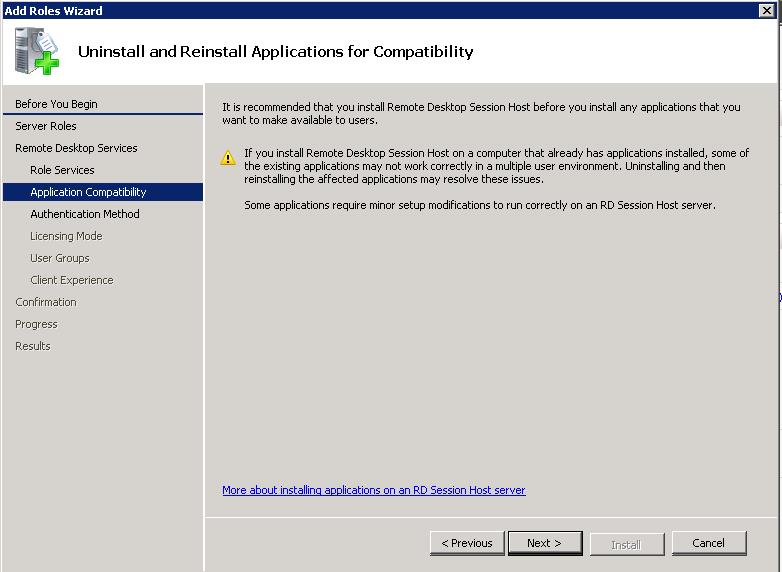
Task: Cancel the Add Roles Wizard
Action: pyautogui.click(x=708, y=543)
